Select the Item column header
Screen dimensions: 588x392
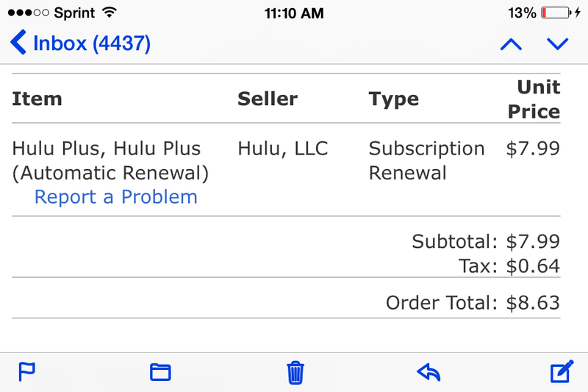37,99
